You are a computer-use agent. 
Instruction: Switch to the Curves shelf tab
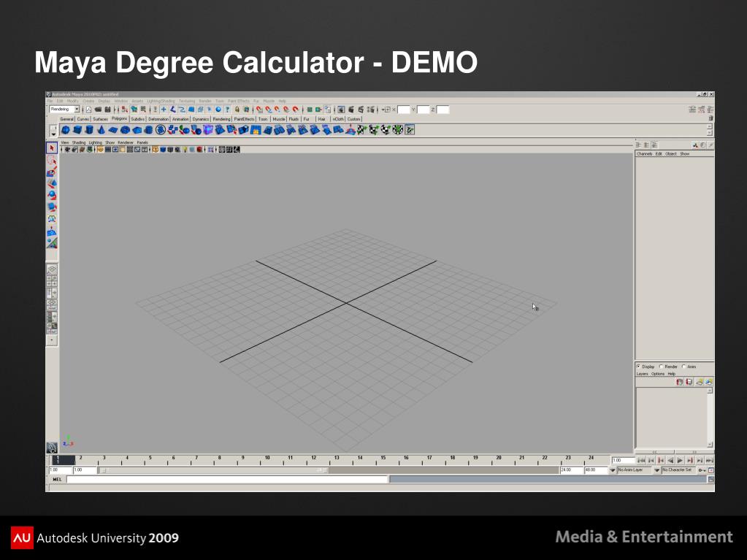pyautogui.click(x=83, y=119)
